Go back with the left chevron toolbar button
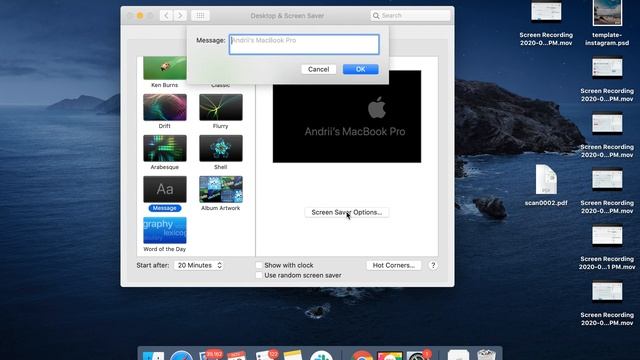The image size is (640, 360). [x=166, y=16]
